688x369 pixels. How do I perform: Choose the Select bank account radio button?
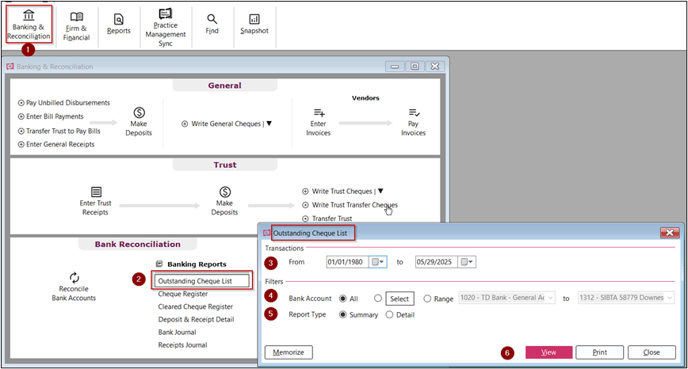click(x=378, y=298)
